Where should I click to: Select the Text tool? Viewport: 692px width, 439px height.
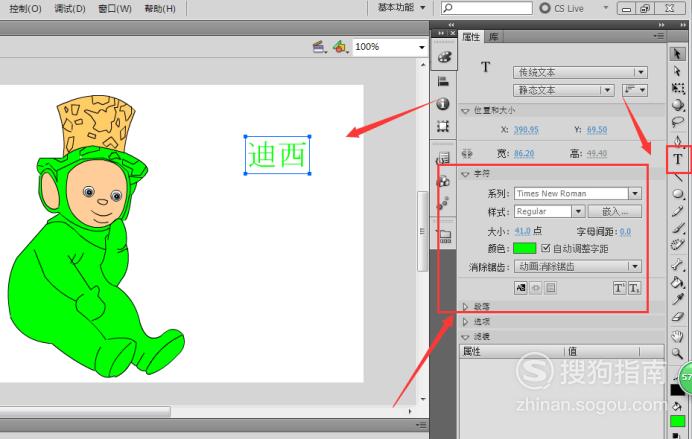point(678,159)
